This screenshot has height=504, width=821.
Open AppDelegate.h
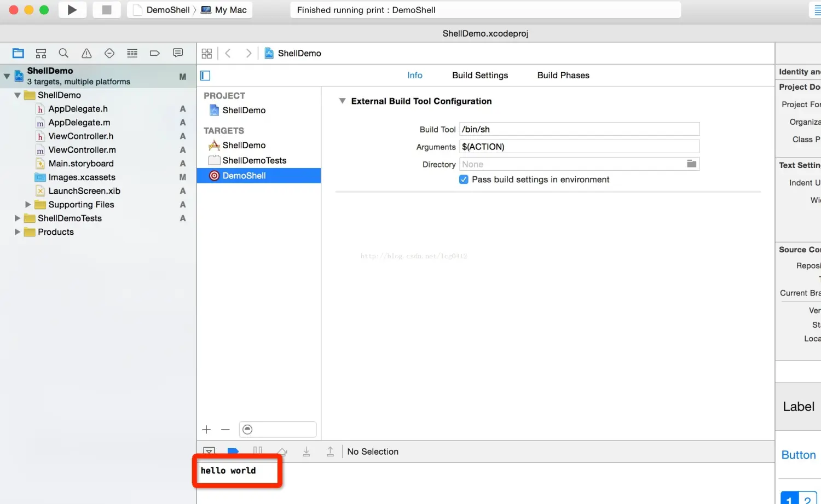[x=78, y=109]
